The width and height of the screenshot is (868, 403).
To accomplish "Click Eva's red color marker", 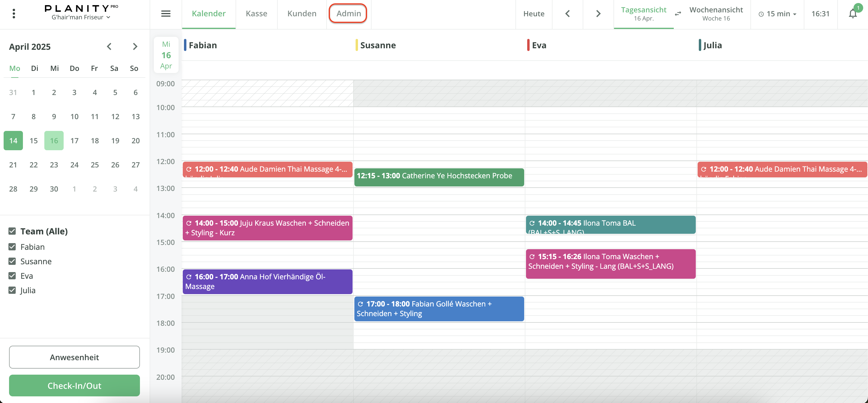I will (528, 45).
